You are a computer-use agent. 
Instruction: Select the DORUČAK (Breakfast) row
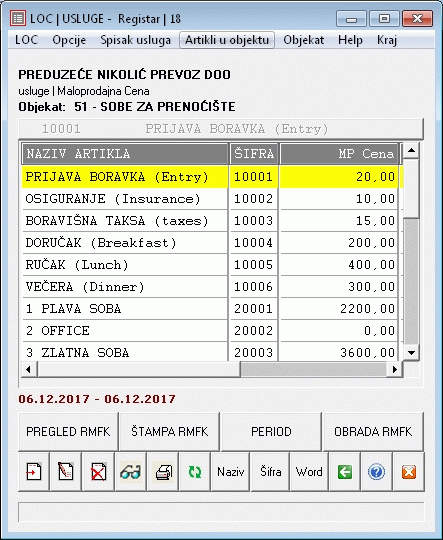(x=210, y=243)
